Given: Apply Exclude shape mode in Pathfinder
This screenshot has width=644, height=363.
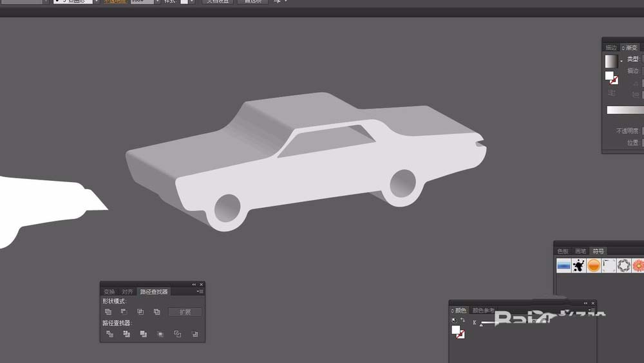Looking at the screenshot, I should point(157,312).
